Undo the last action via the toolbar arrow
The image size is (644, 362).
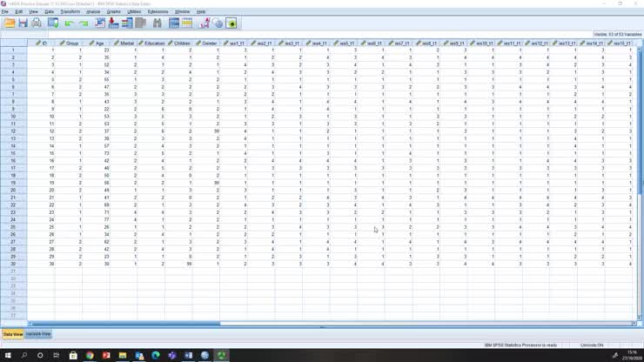(69, 23)
